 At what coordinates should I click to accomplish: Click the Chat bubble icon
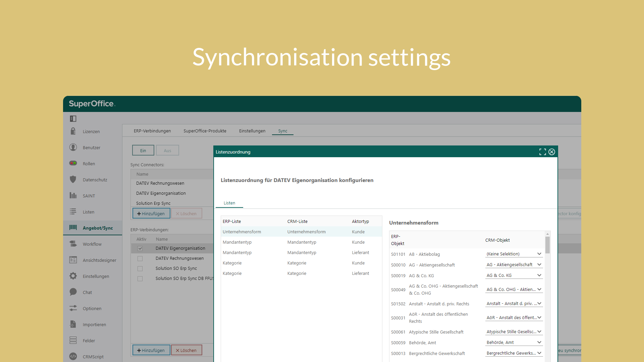tap(73, 292)
